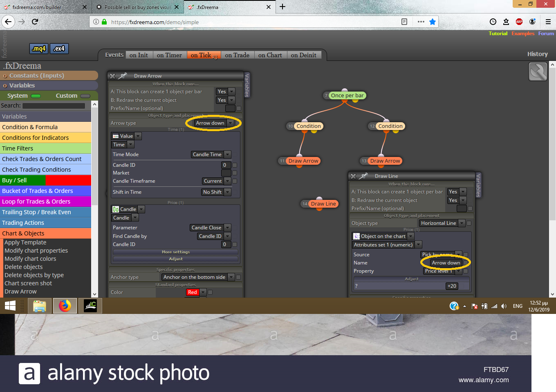This screenshot has height=392, width=556.
Task: Tick checkbox beside Anchor type
Action: tap(238, 277)
